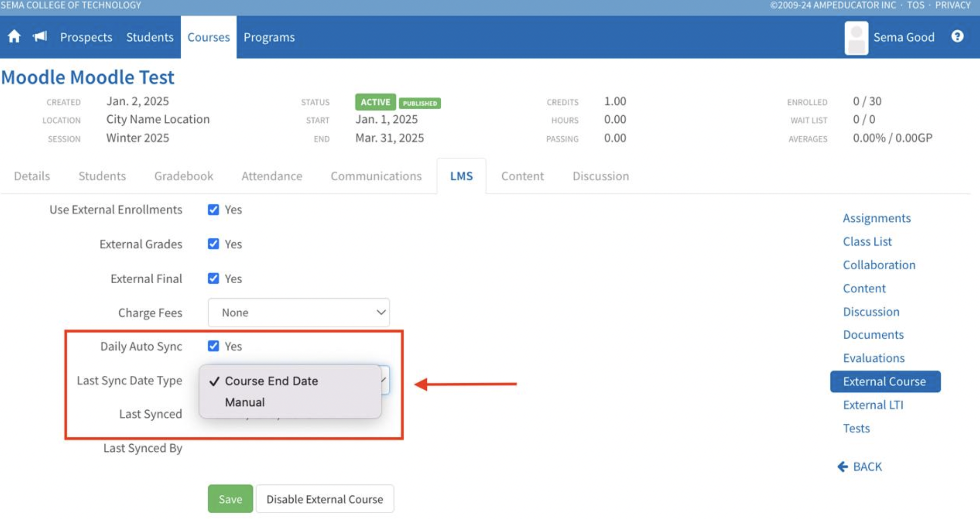Click Disable External Course button

click(324, 499)
